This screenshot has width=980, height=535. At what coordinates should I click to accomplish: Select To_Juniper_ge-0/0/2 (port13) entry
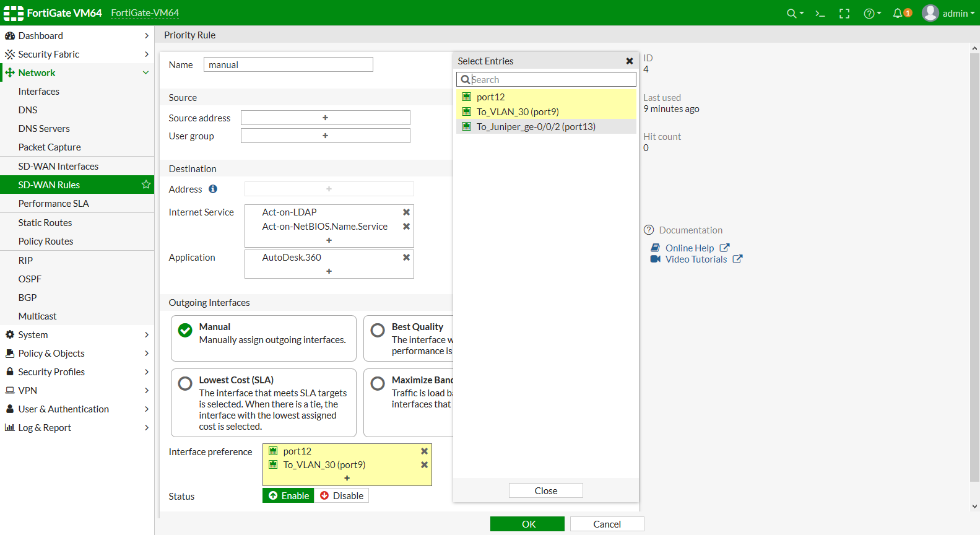click(x=546, y=126)
